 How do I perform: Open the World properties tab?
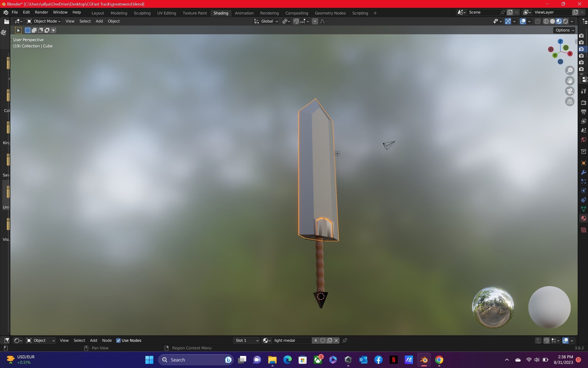click(583, 140)
